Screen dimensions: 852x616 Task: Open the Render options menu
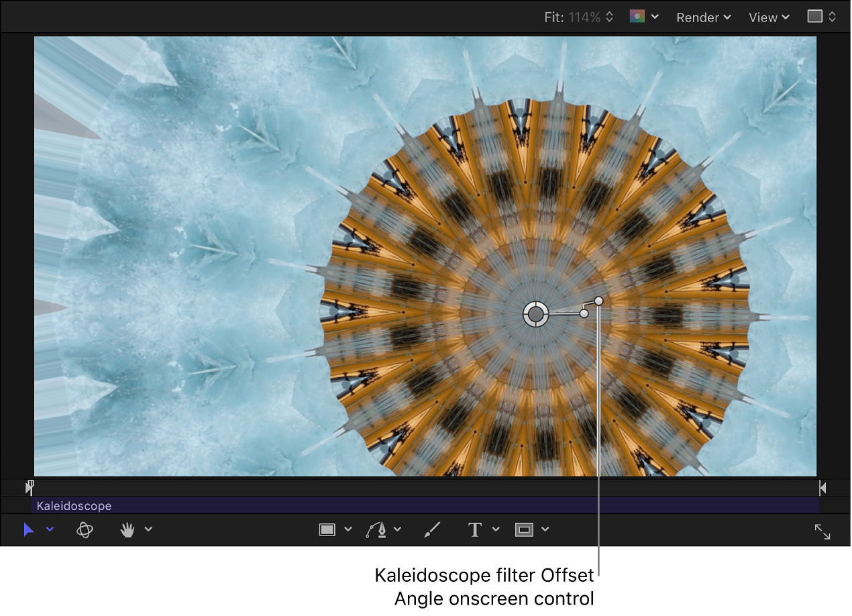(703, 17)
